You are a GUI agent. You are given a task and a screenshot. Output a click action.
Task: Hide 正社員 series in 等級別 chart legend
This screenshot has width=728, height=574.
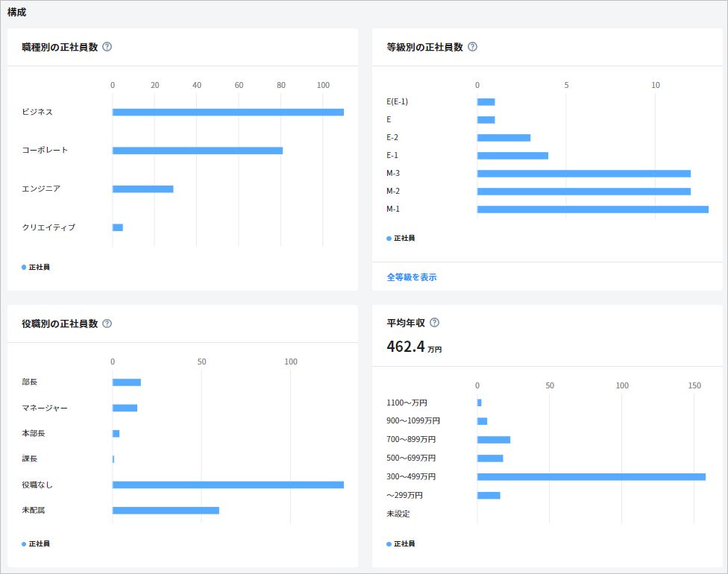pyautogui.click(x=401, y=239)
